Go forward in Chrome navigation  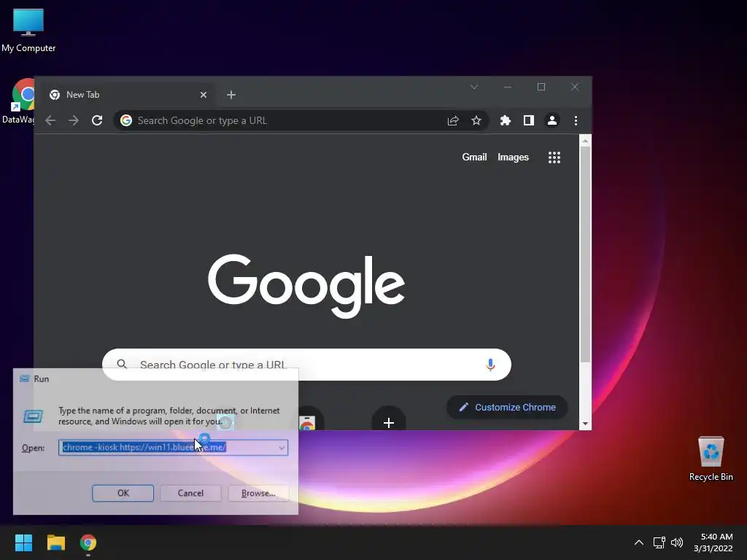tap(74, 120)
